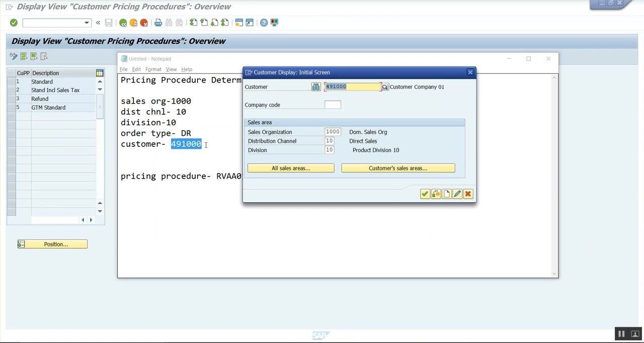644x343 pixels.
Task: Click the Find binoculars icon in toolbar
Action: pyautogui.click(x=169, y=23)
